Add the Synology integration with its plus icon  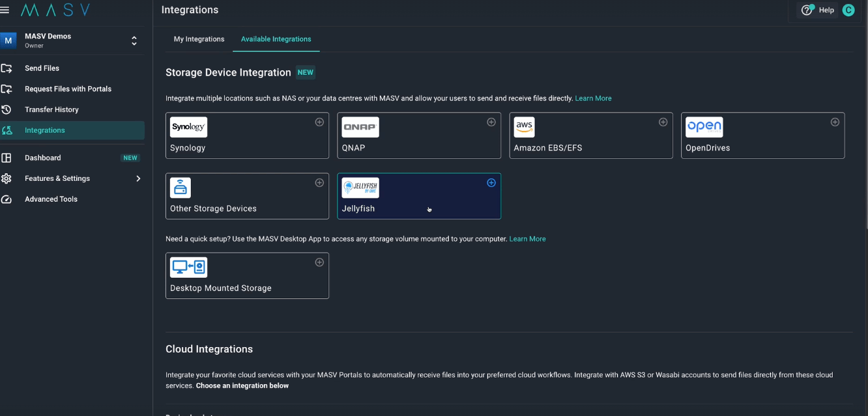coord(319,122)
